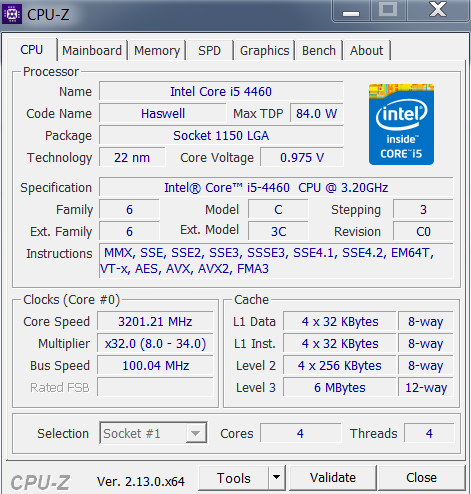
Task: Click the Tools button
Action: point(234,478)
